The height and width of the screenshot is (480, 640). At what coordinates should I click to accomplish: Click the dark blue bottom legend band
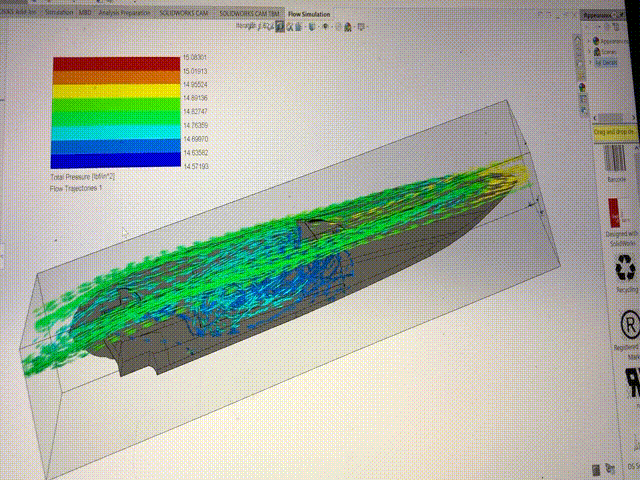116,160
